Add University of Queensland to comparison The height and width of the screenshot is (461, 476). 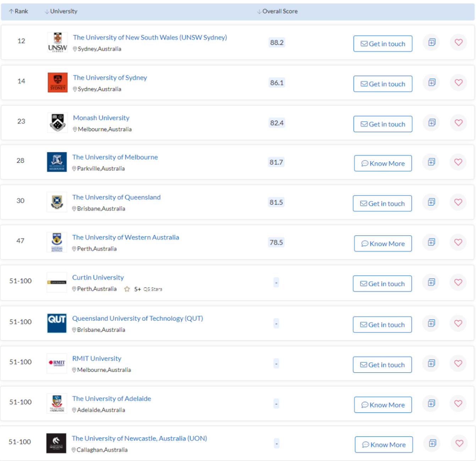coord(431,202)
